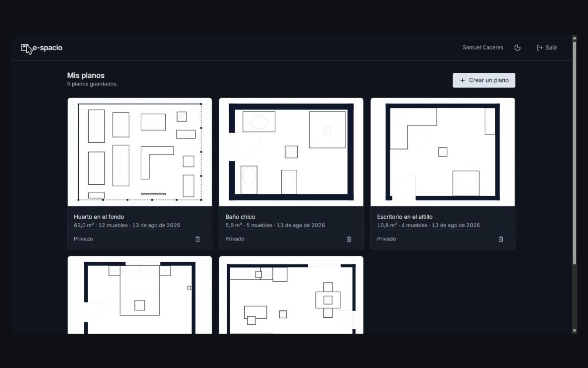Open Huerto en el fondo thumbnail

tap(140, 152)
